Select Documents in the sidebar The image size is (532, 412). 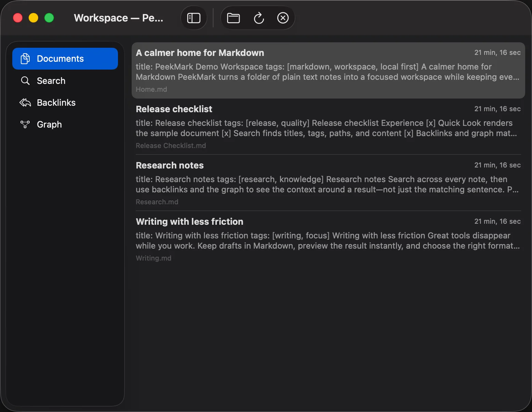pos(65,59)
